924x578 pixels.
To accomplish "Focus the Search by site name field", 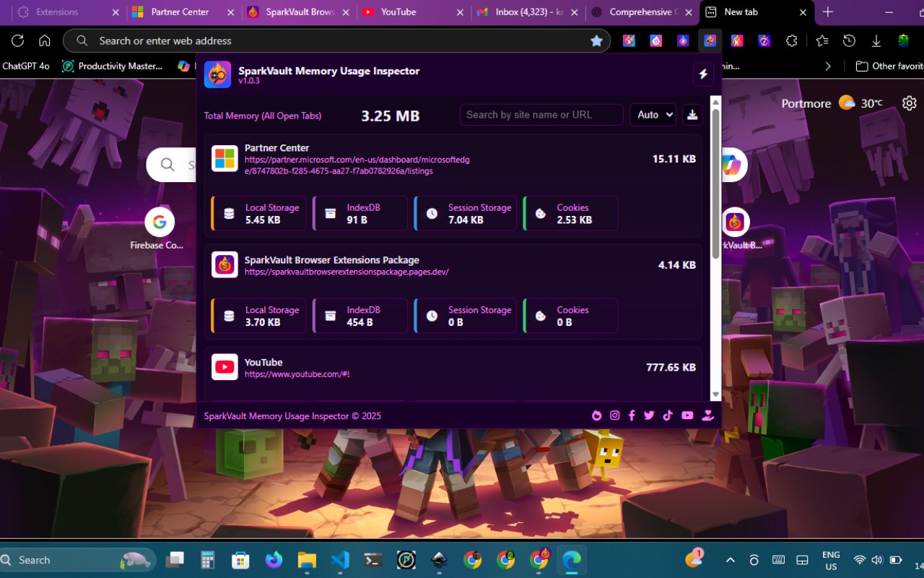I will tap(541, 115).
